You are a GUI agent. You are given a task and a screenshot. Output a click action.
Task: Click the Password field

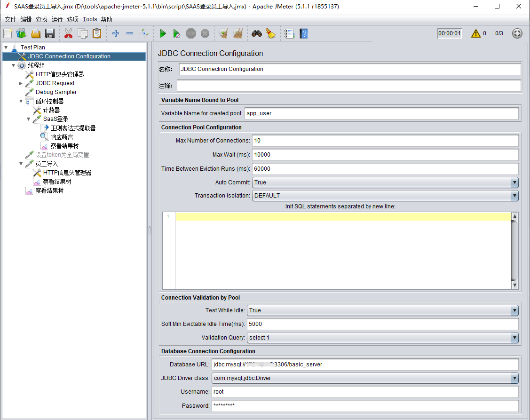tap(365, 406)
